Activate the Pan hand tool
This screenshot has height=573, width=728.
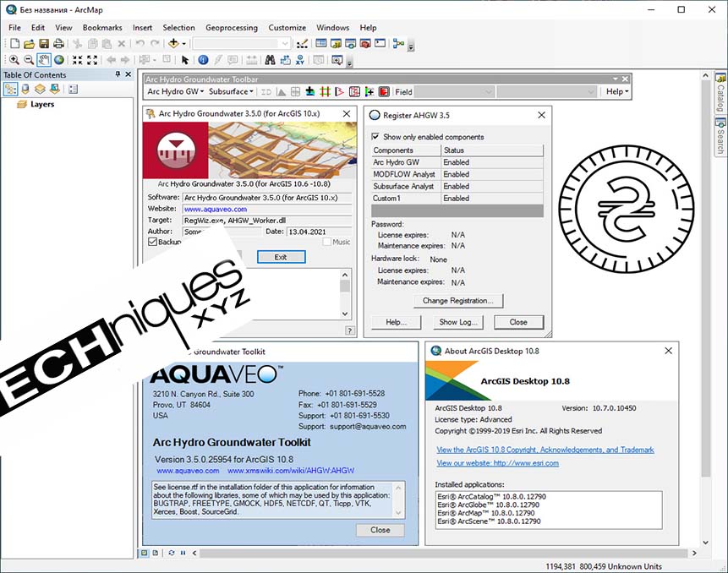tap(44, 60)
